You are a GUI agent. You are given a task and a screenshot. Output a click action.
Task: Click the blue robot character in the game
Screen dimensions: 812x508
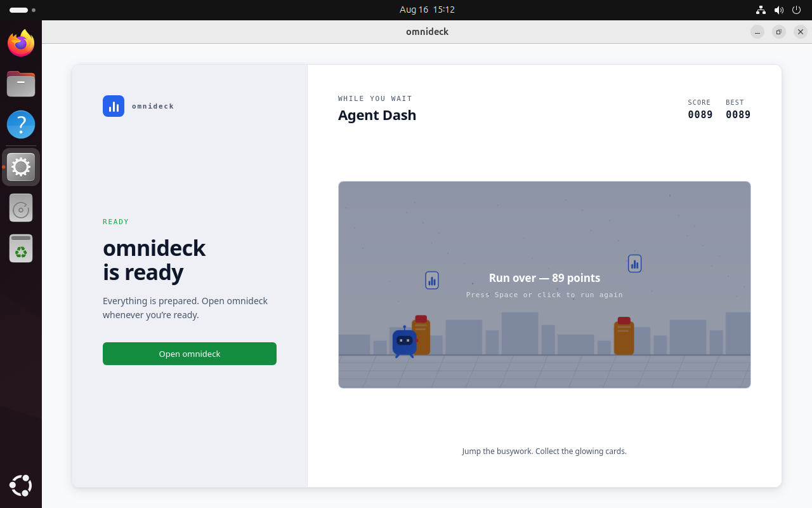[404, 342]
